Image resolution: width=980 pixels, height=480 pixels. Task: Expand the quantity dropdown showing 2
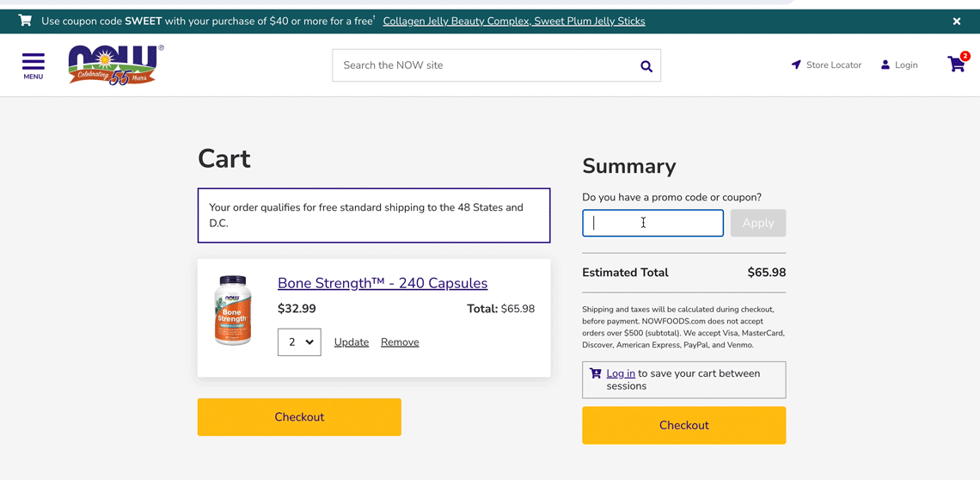point(299,342)
